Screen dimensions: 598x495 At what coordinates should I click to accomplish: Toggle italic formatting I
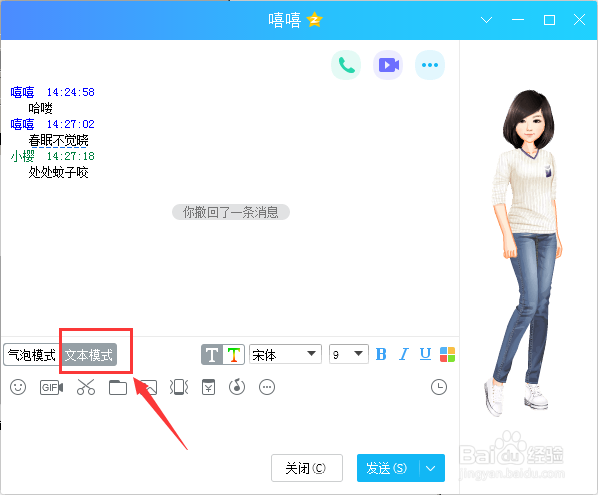404,354
